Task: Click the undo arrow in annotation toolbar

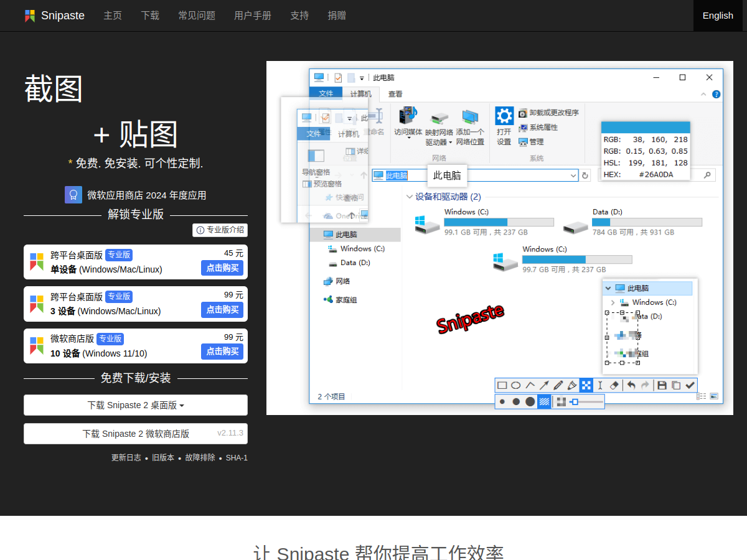Action: pyautogui.click(x=631, y=385)
